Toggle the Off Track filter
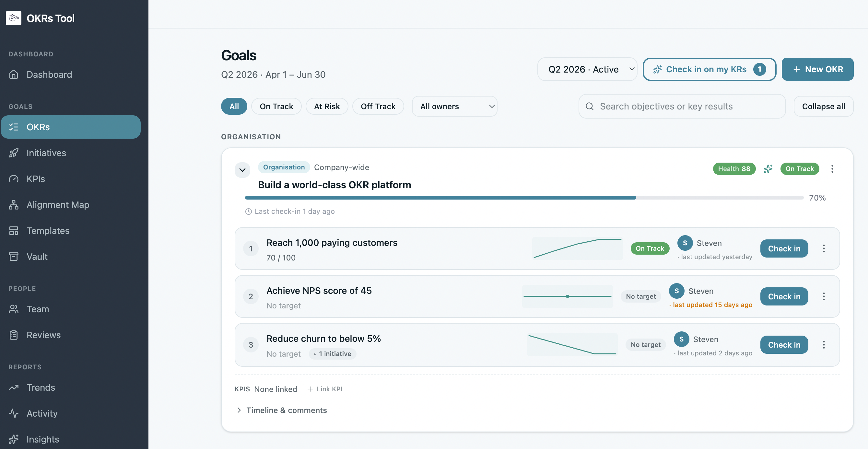Screen dimensions: 868x449 (x=378, y=106)
